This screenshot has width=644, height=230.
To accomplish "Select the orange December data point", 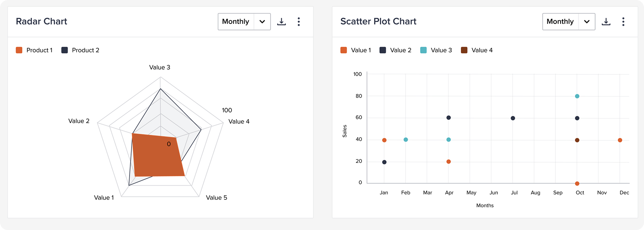I will pos(620,140).
